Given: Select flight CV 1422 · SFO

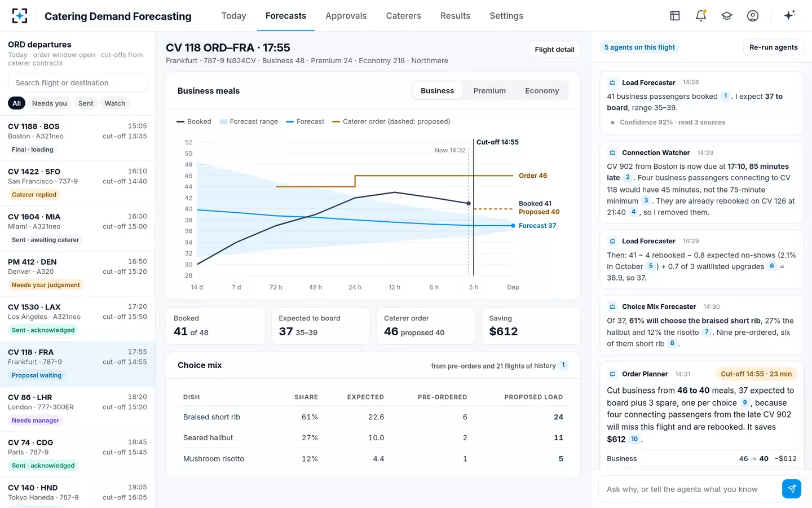Looking at the screenshot, I should [x=77, y=183].
